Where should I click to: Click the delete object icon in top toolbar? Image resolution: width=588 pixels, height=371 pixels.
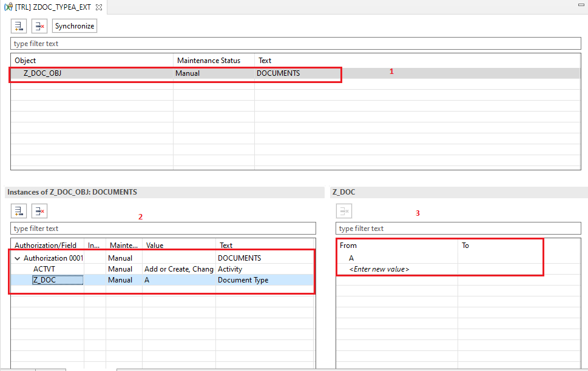coord(39,26)
